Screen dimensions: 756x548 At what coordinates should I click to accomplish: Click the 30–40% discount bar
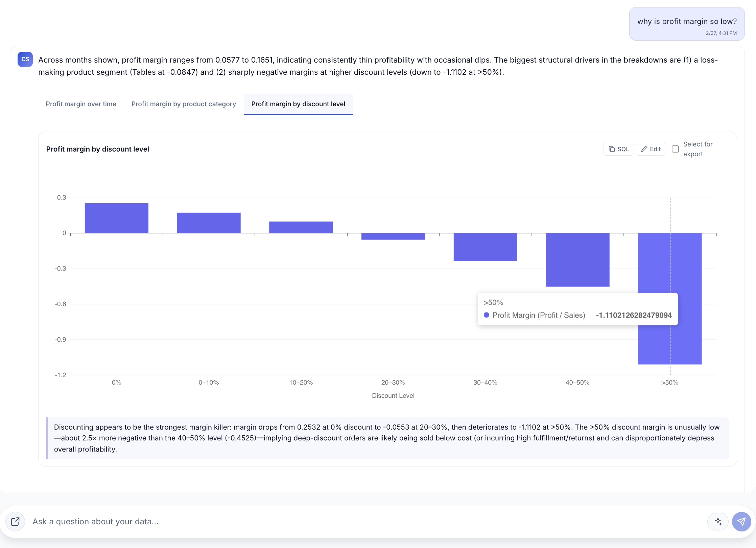(x=485, y=247)
